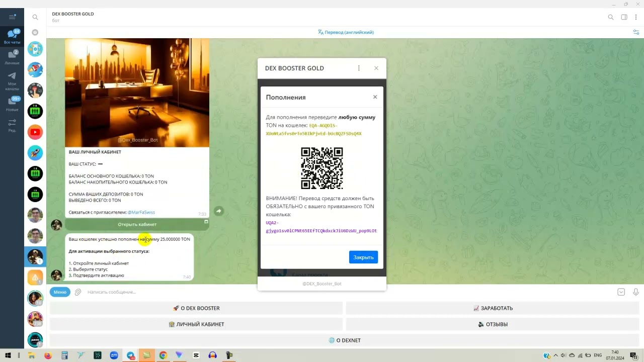Open the web app three-dots menu

pyautogui.click(x=359, y=68)
